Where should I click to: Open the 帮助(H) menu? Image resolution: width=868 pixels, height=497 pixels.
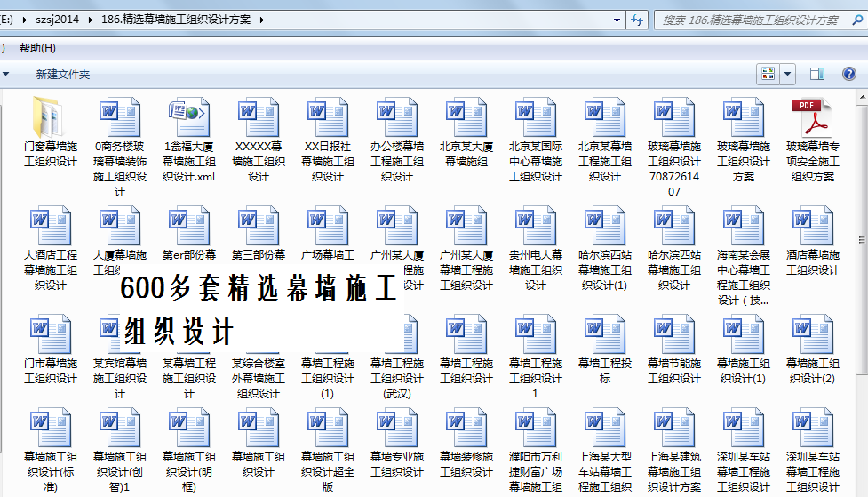tap(37, 47)
